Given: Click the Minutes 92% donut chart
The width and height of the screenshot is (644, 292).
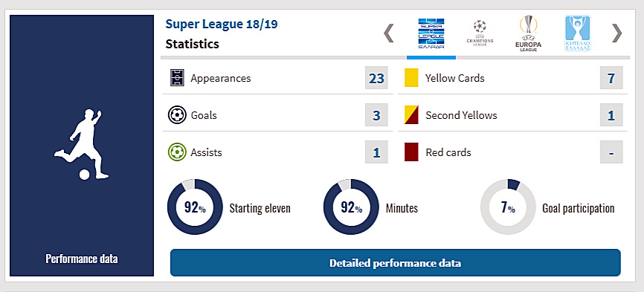Looking at the screenshot, I should click(x=351, y=207).
